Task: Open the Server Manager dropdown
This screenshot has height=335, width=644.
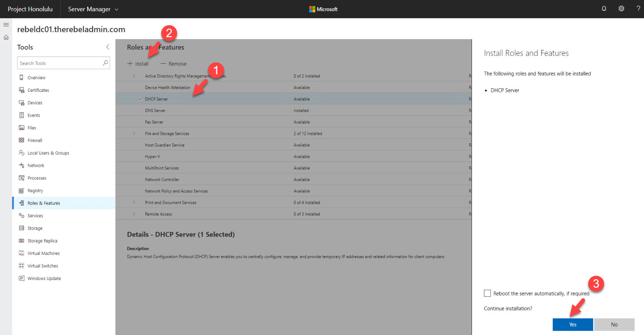Action: point(93,9)
